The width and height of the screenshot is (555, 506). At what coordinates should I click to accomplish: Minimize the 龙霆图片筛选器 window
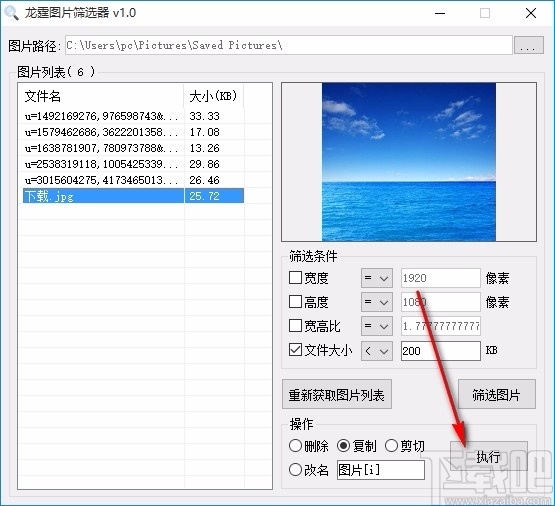click(440, 13)
